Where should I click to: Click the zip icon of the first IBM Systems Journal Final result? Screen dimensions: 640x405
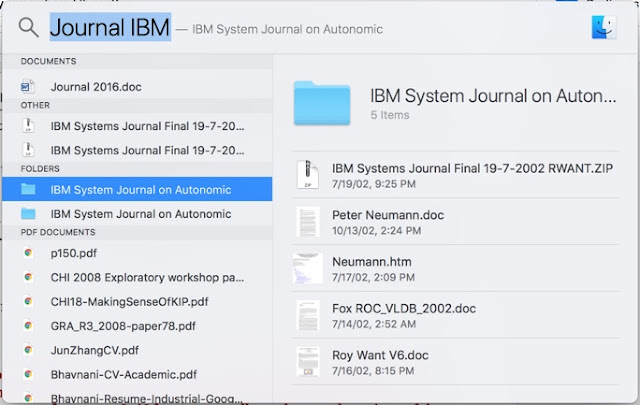28,126
